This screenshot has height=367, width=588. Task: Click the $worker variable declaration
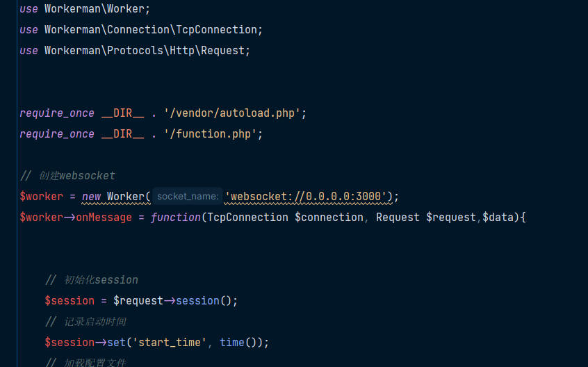pyautogui.click(x=41, y=197)
